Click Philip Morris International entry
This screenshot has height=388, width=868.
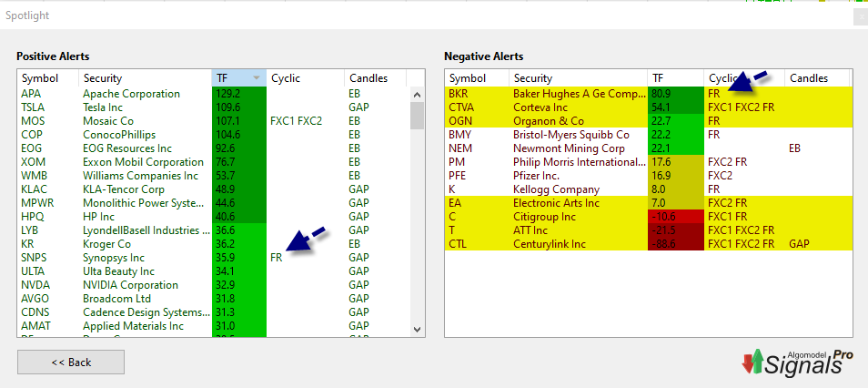click(x=579, y=162)
